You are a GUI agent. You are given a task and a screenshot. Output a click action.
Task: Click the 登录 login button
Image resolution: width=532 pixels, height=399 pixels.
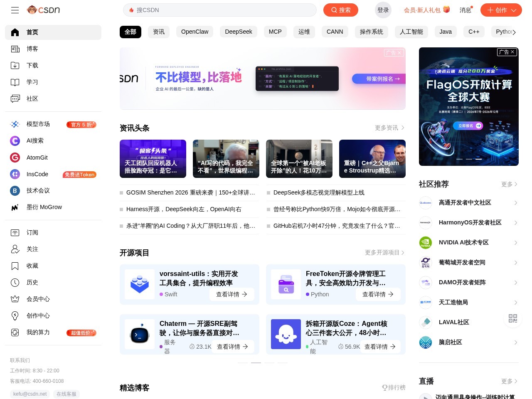pyautogui.click(x=383, y=10)
